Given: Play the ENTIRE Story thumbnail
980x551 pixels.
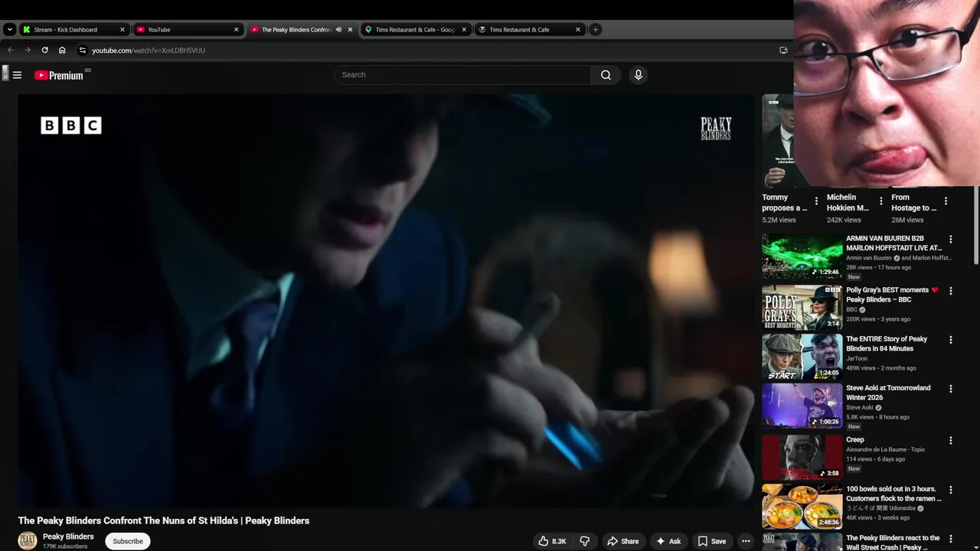Looking at the screenshot, I should coord(802,357).
